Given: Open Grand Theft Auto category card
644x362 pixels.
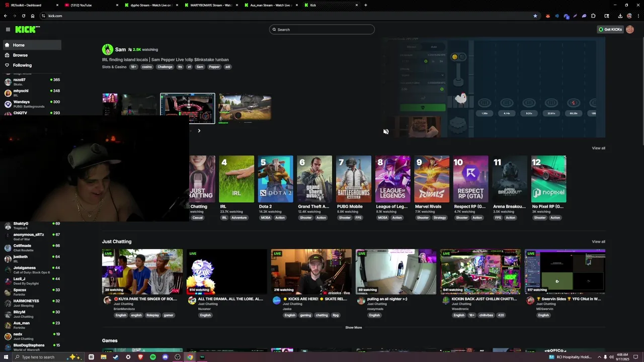Looking at the screenshot, I should 314,179.
